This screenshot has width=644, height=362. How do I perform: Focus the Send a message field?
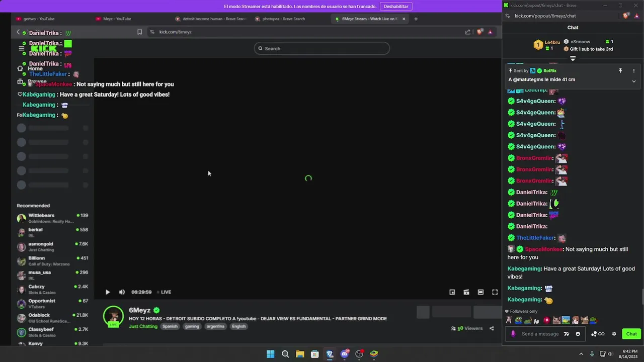tap(540, 334)
